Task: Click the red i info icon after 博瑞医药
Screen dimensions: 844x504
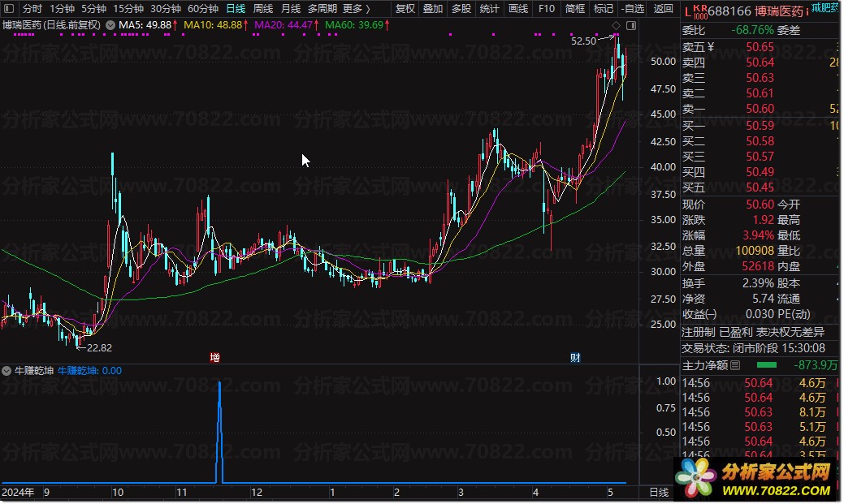Action: click(807, 11)
